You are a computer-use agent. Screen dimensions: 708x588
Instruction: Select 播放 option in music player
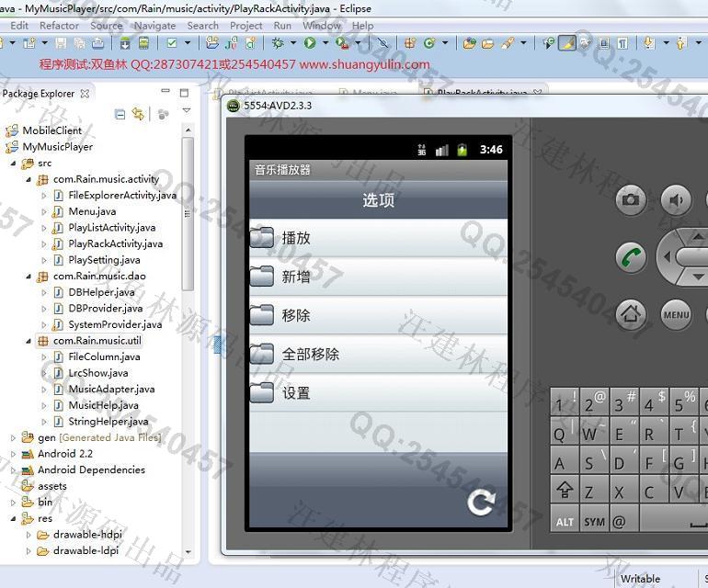tap(379, 238)
